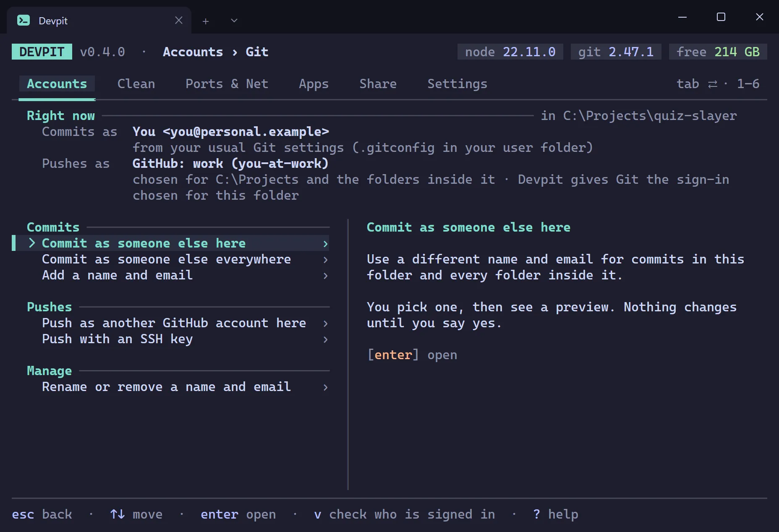Screen dimensions: 779x532
Task: Click detail pane title Commit as someone else here
Action: point(468,227)
